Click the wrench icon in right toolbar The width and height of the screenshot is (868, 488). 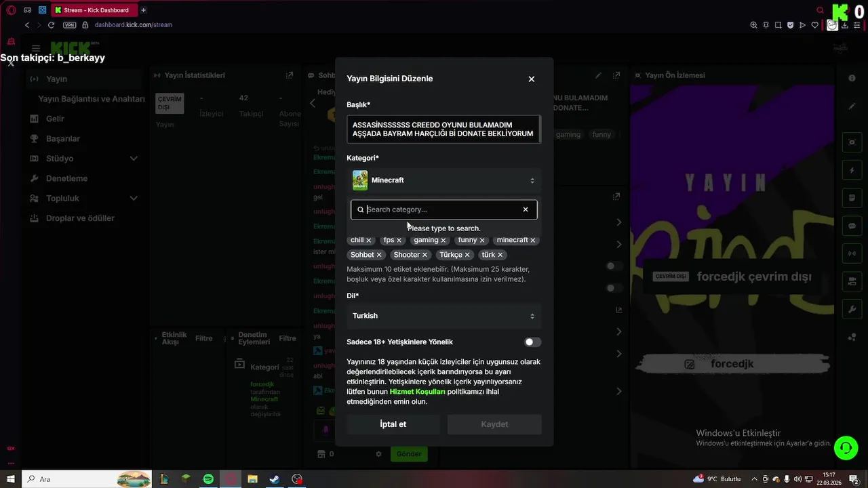tap(852, 310)
